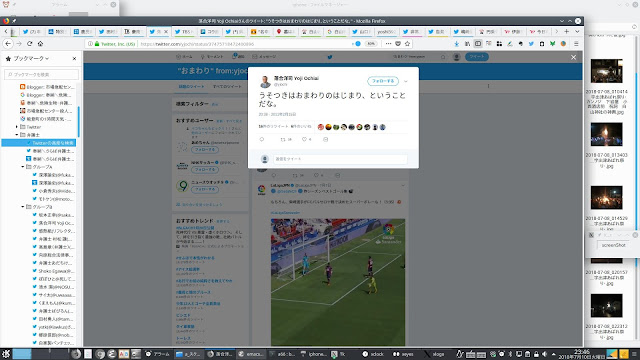Image resolution: width=640 pixels, height=360 pixels.
Task: Like the tweet via heart icon
Action: (x=304, y=140)
